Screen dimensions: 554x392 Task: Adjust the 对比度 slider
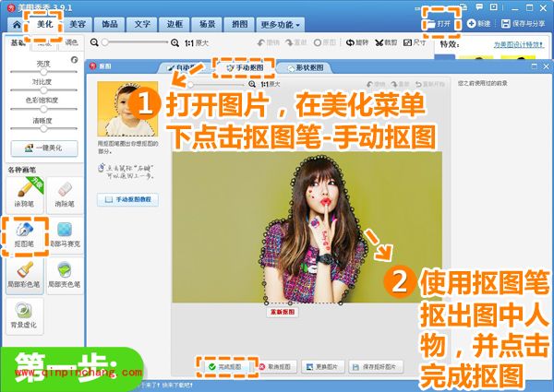[x=43, y=90]
